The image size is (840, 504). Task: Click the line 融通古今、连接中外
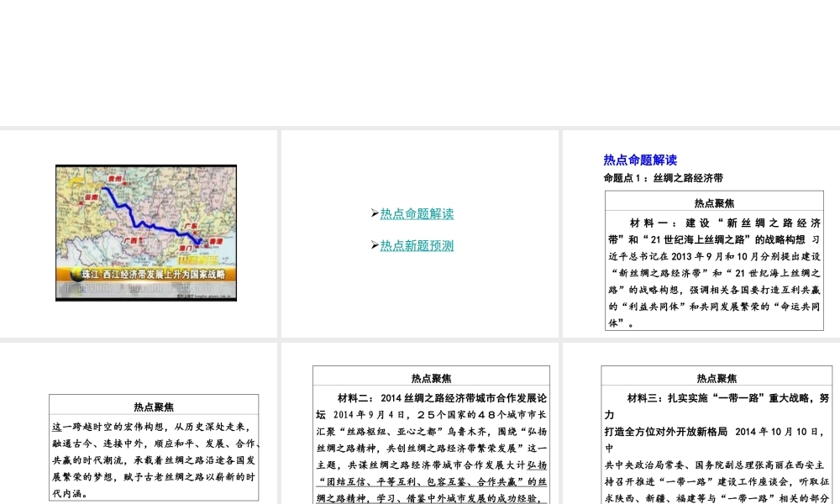tap(156, 444)
